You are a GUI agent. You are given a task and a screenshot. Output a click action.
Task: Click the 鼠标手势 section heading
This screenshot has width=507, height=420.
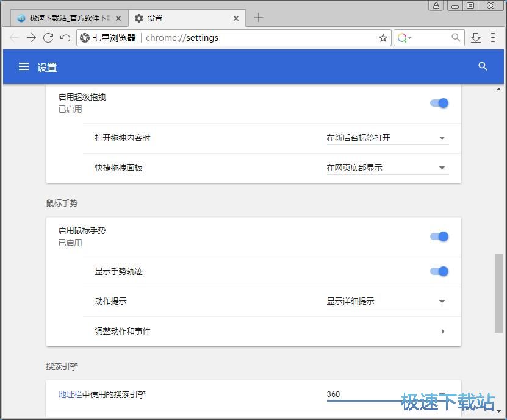[62, 203]
